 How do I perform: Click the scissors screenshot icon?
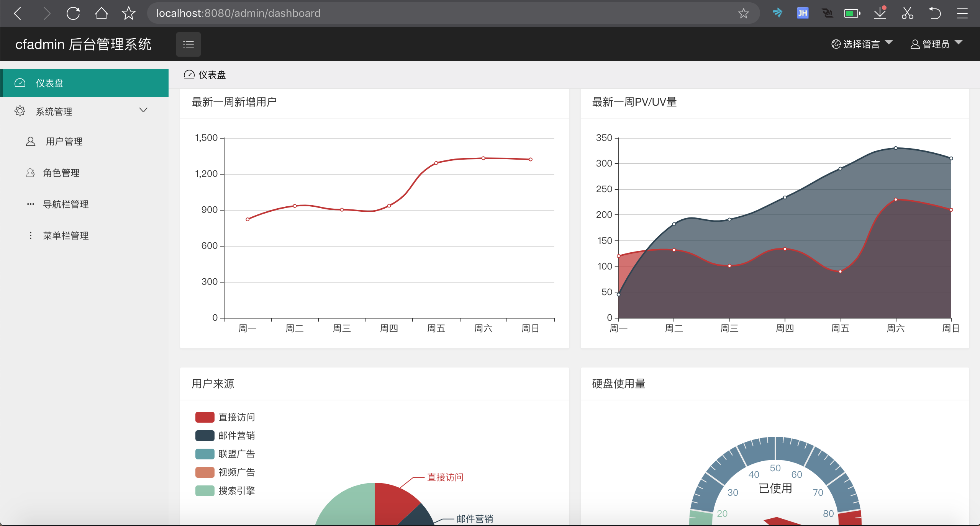tap(907, 13)
